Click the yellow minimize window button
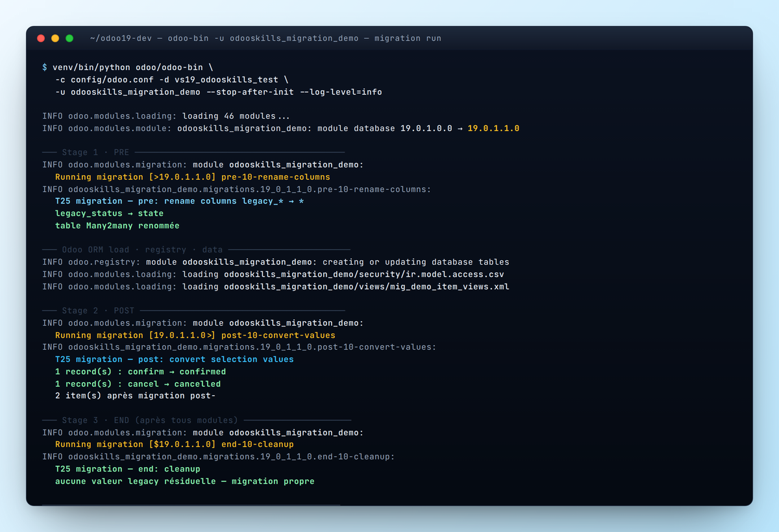This screenshot has height=532, width=779. [55, 38]
